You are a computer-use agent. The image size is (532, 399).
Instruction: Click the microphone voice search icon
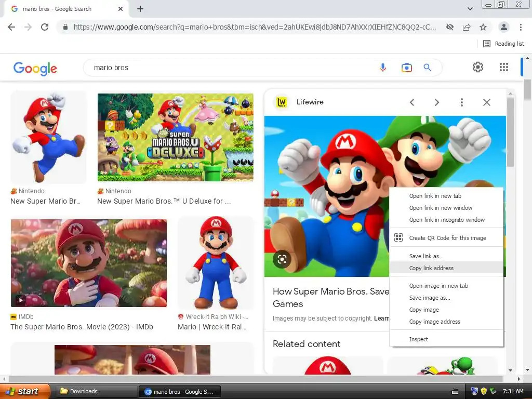pos(383,68)
